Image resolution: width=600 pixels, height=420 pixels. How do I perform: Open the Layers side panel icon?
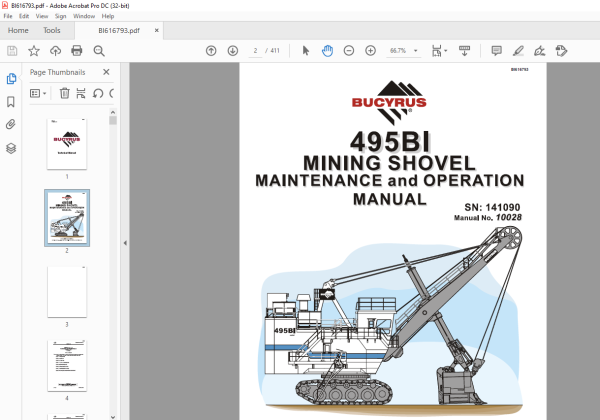point(11,148)
